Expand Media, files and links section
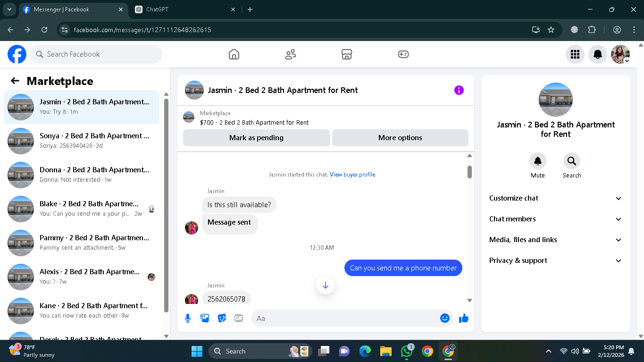Screen dimensions: 644x362 click(x=556, y=240)
